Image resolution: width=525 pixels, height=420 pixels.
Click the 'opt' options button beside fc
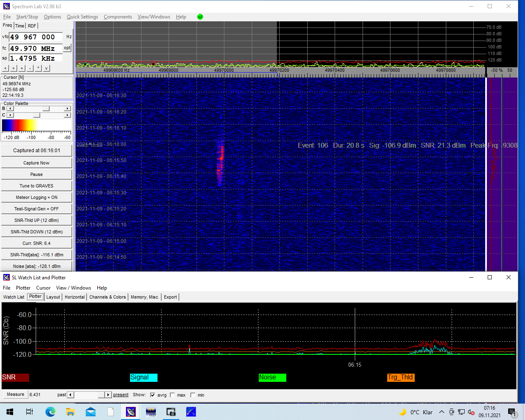[x=67, y=48]
